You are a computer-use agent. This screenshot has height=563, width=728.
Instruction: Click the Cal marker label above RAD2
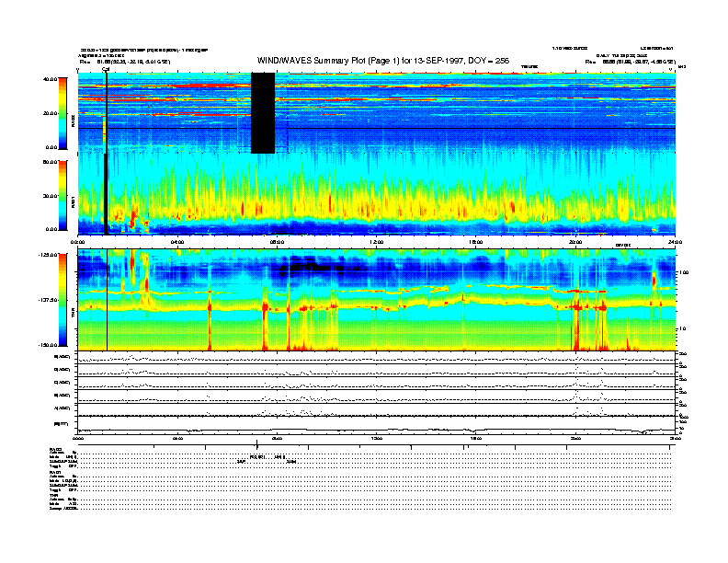(106, 70)
